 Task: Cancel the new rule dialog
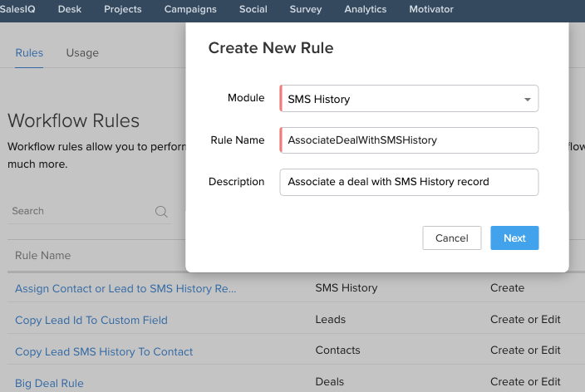451,238
